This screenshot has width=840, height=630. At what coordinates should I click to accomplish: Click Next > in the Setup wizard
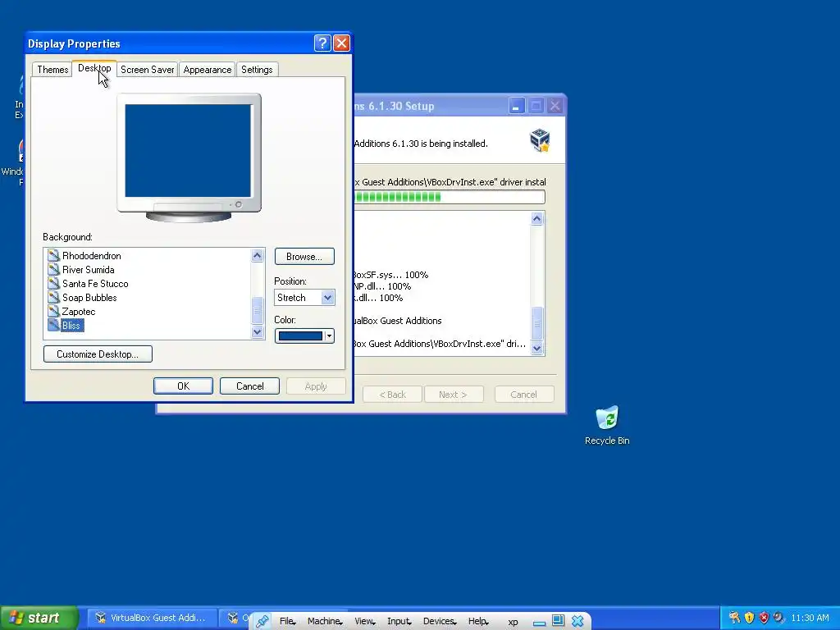coord(453,395)
